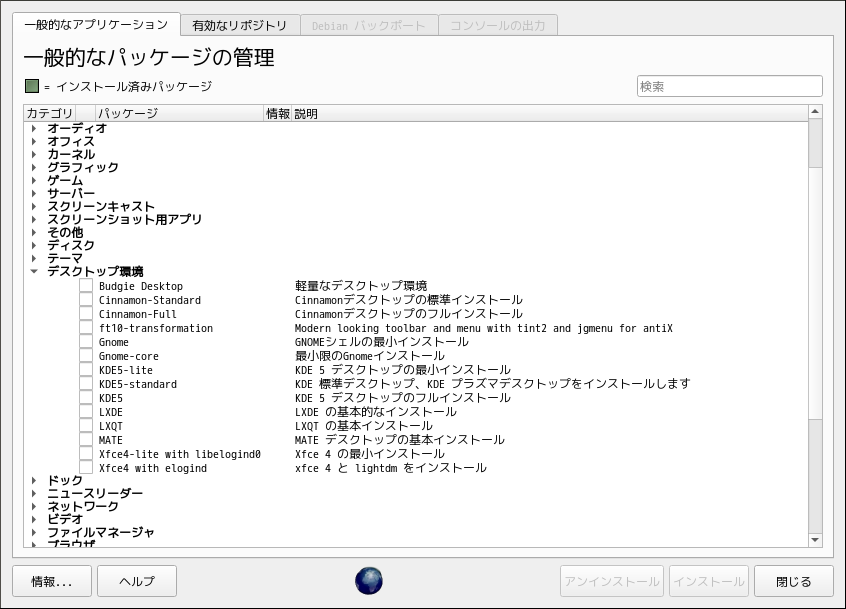Tick the Gnome-core checkbox
This screenshot has width=846, height=609.
[x=86, y=356]
